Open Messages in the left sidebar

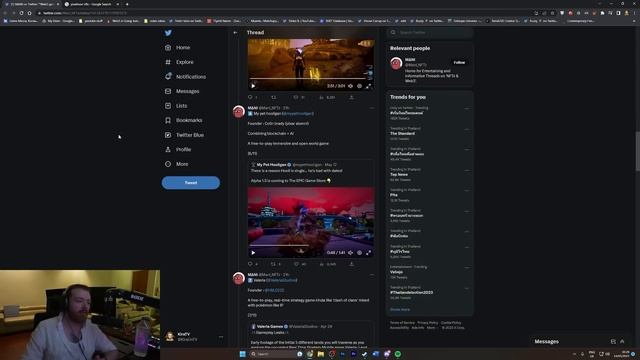click(x=182, y=91)
